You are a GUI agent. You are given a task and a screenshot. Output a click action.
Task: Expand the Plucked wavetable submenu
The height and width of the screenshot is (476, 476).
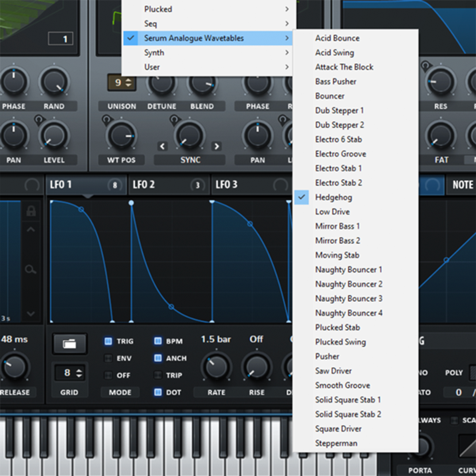tap(208, 9)
